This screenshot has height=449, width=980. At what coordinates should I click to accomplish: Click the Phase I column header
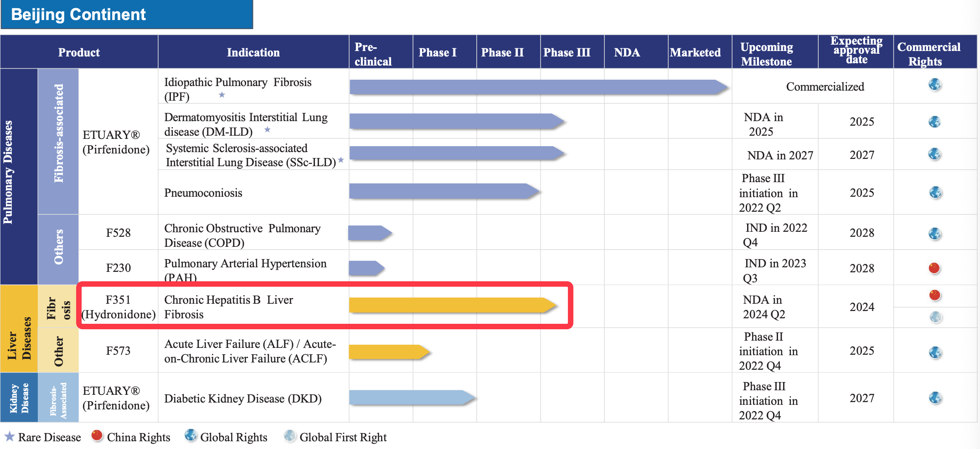click(x=445, y=52)
